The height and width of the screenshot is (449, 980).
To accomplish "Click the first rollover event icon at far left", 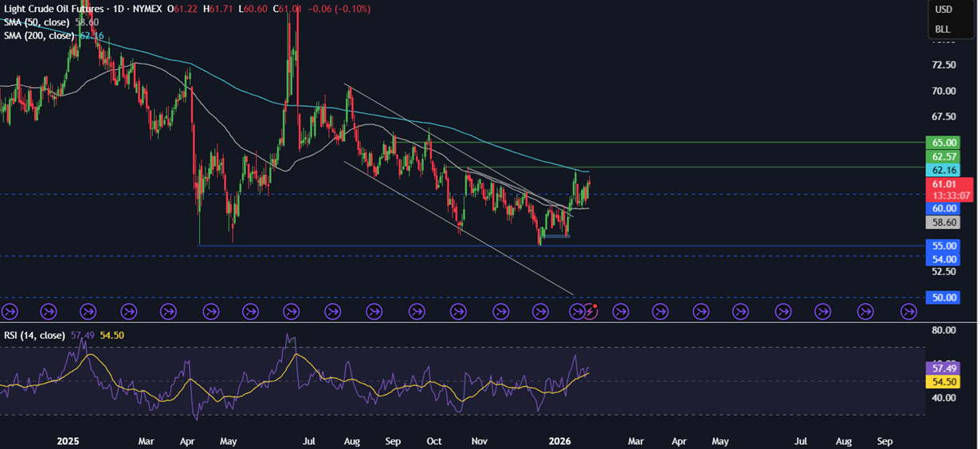I will click(x=9, y=312).
